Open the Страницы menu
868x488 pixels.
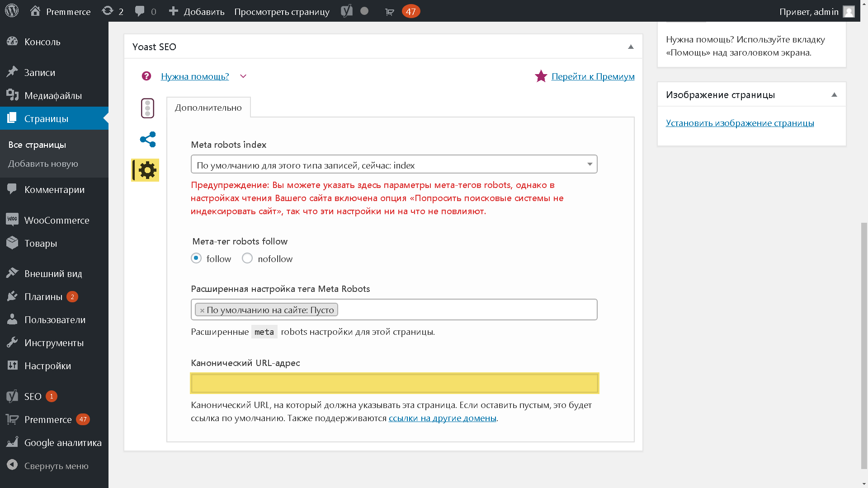(x=54, y=118)
